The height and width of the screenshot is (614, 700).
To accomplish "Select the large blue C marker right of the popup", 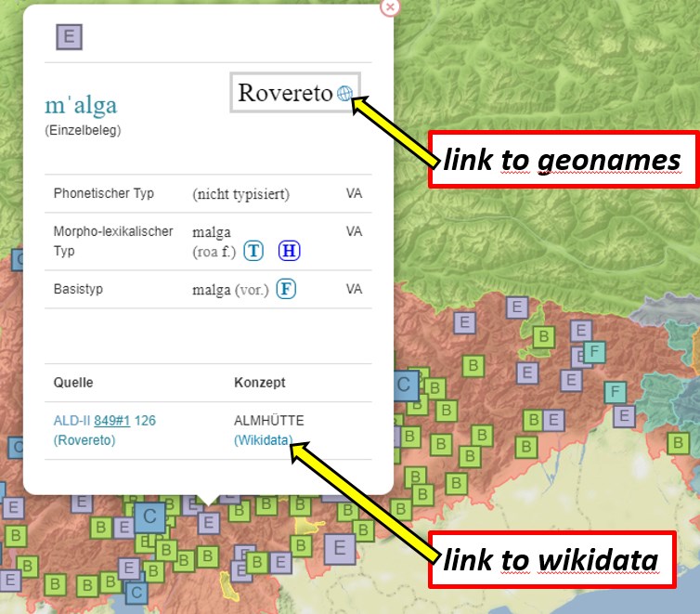I will 404,384.
